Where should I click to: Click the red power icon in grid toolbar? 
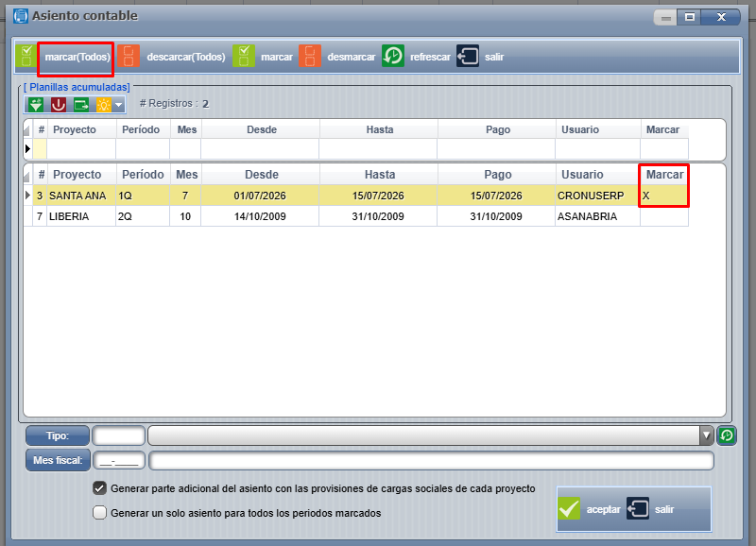[59, 104]
